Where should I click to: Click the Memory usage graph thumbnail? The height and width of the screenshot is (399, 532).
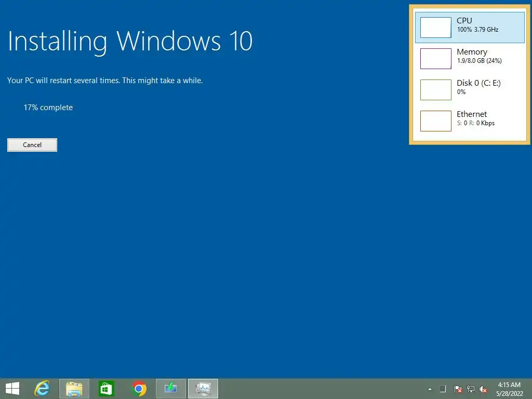tap(436, 59)
